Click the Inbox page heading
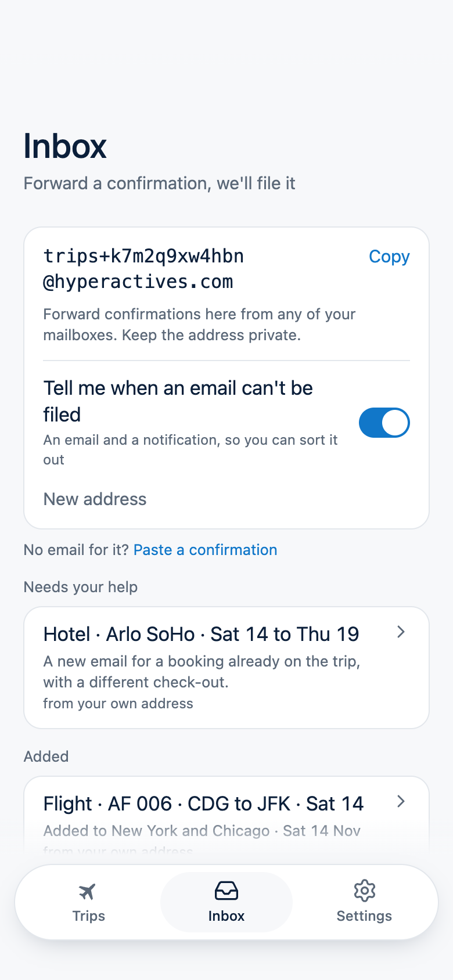 click(65, 146)
